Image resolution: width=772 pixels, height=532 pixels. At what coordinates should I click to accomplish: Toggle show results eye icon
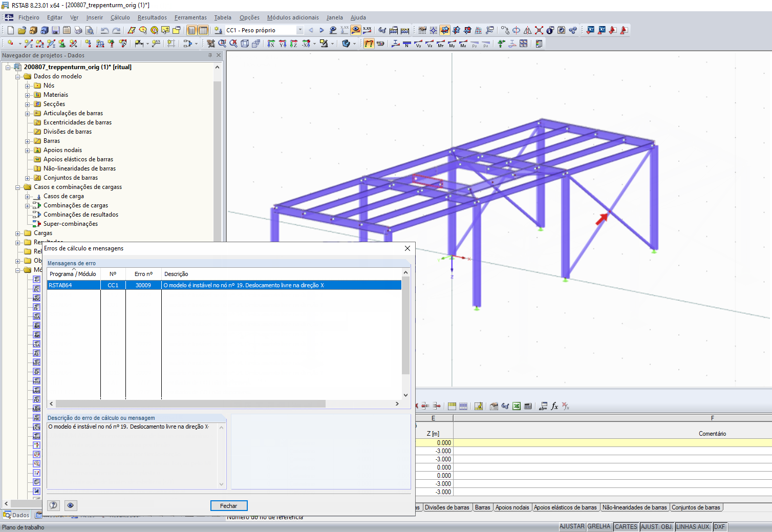pos(356,30)
